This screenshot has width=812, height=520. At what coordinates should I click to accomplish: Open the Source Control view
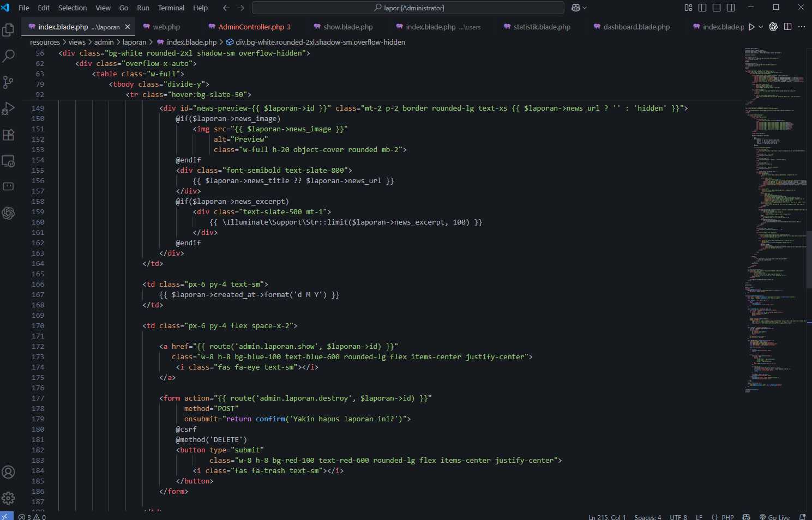[8, 82]
